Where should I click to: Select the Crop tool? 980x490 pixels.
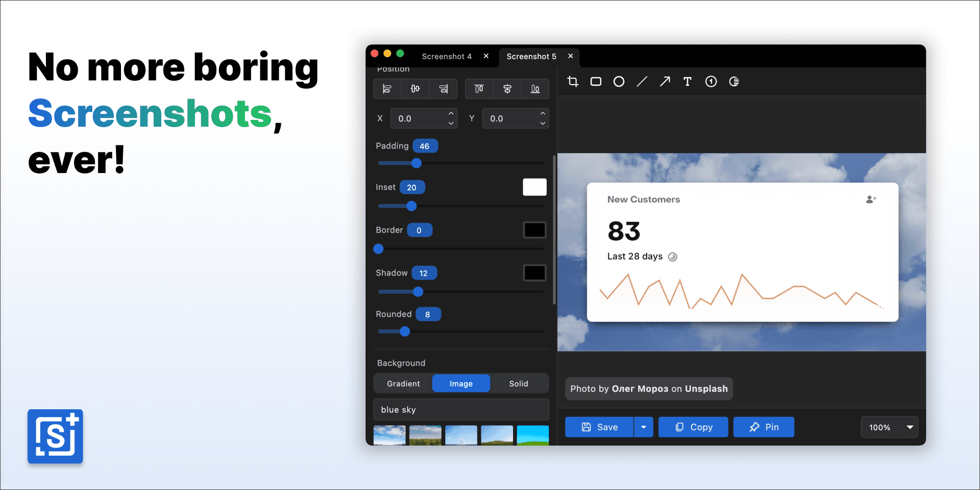573,82
